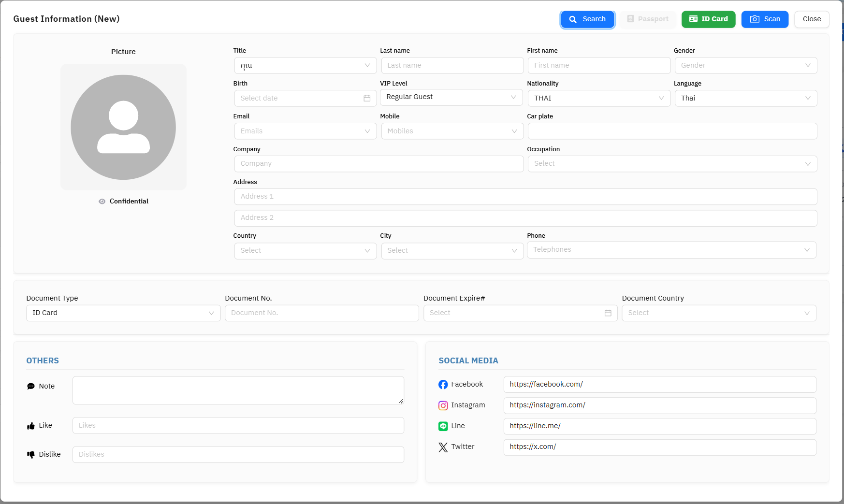Image resolution: width=844 pixels, height=504 pixels.
Task: Click the Dislikes input field
Action: pyautogui.click(x=238, y=455)
